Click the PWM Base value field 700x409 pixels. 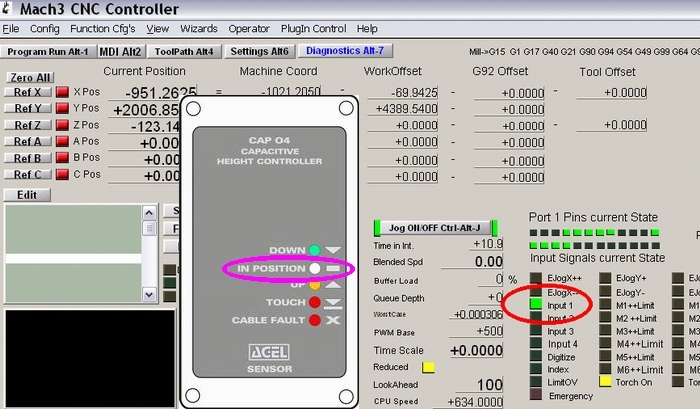tap(476, 331)
